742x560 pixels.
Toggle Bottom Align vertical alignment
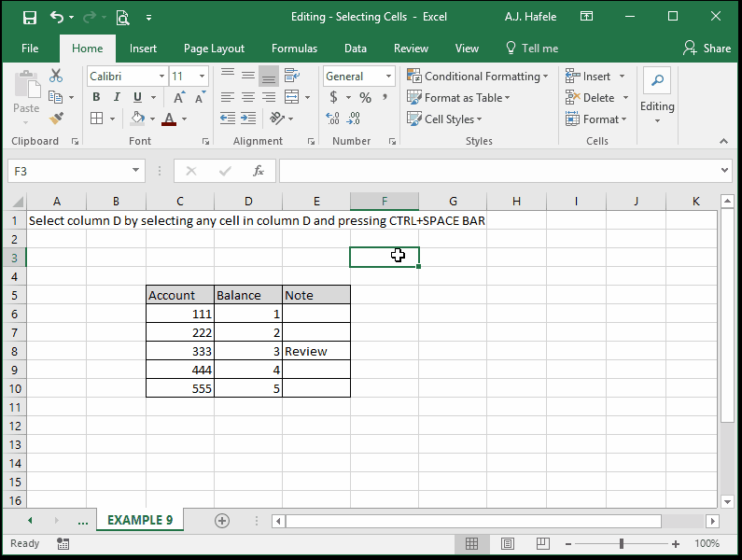[269, 76]
